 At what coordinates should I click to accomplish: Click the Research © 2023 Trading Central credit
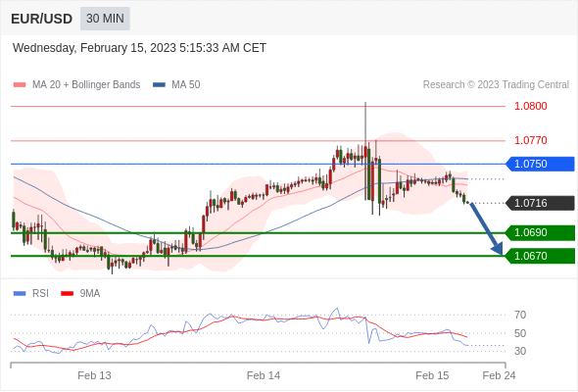(496, 85)
